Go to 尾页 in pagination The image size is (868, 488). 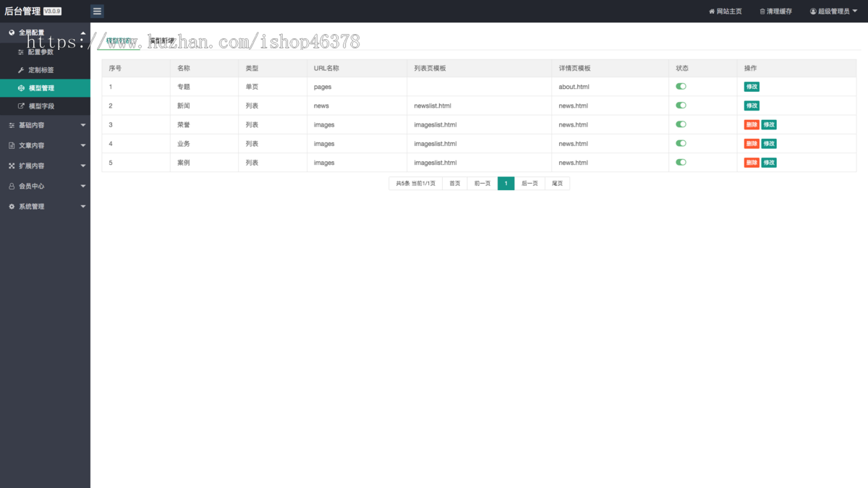(x=558, y=184)
